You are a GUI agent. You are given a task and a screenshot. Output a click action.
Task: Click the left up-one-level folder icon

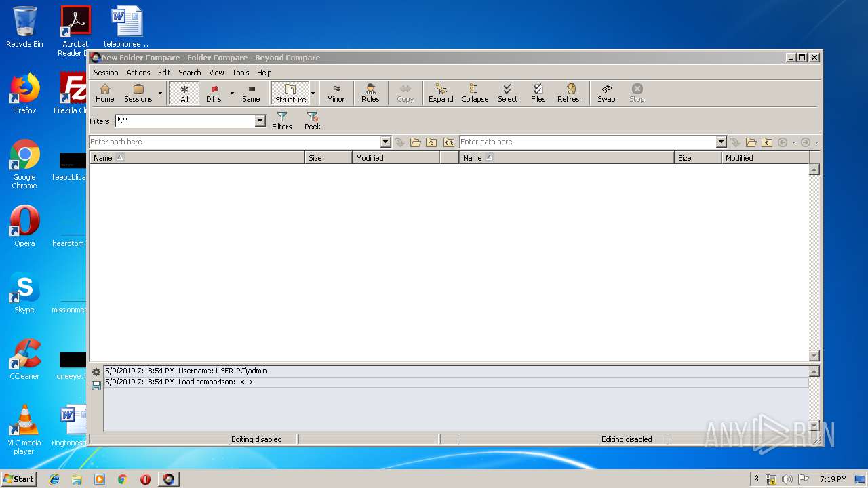(x=431, y=142)
